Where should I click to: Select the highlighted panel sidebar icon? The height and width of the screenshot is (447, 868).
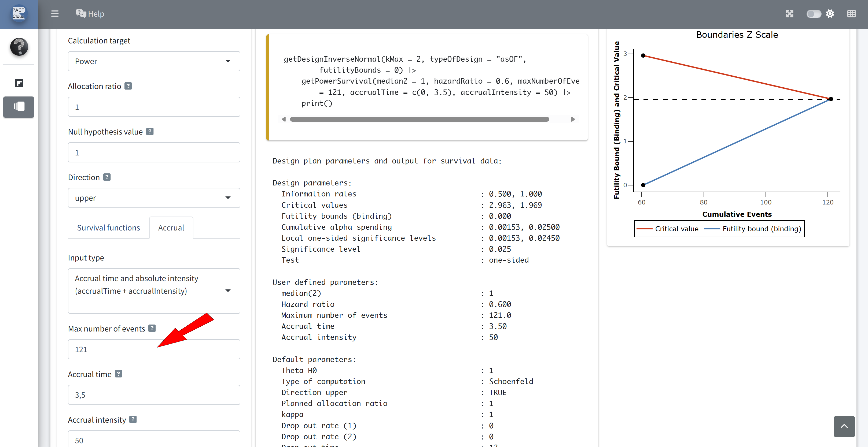pyautogui.click(x=19, y=107)
